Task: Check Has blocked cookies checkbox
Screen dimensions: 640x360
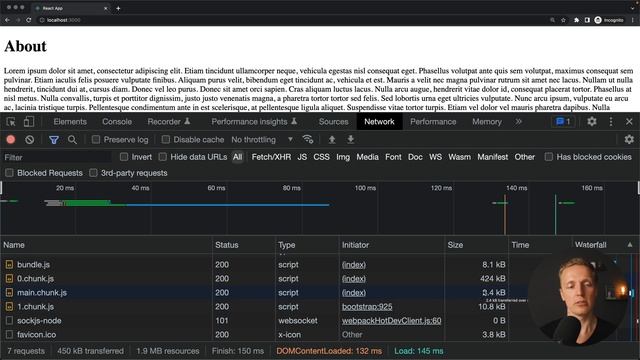Action: 549,157
